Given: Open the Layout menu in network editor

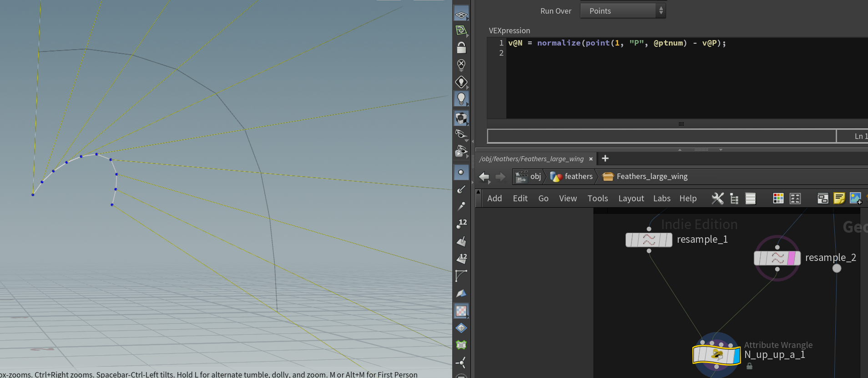Looking at the screenshot, I should pyautogui.click(x=631, y=199).
